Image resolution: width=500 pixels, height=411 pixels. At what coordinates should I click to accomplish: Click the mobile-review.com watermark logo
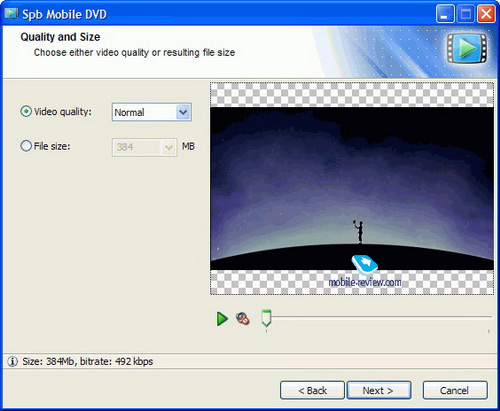point(365,271)
